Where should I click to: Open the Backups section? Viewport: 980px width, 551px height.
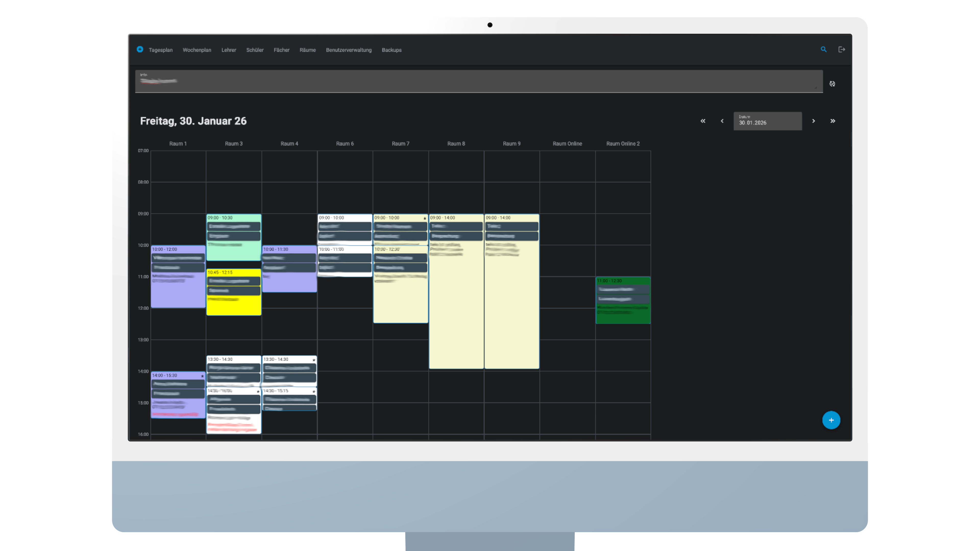pos(391,50)
